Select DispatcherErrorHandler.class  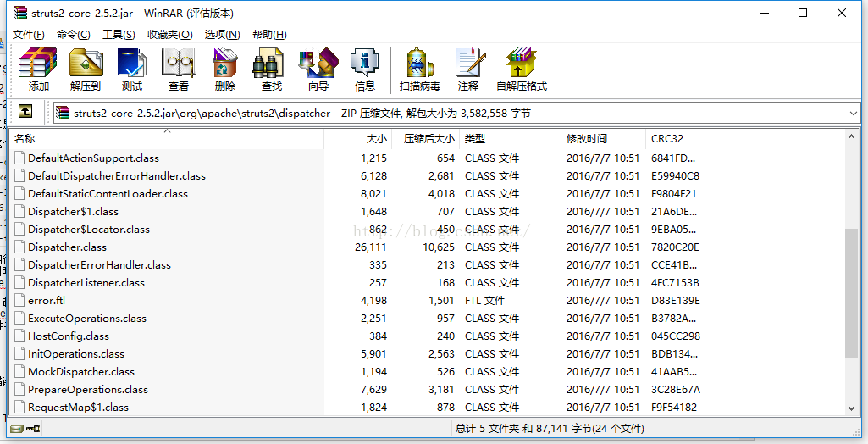(100, 264)
